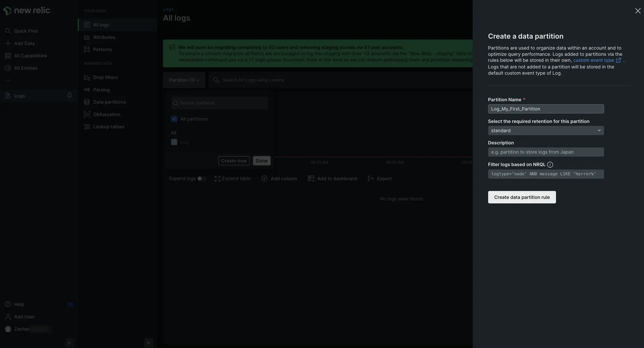
Task: Click the Export icon in logs toolbar
Action: coord(371,179)
